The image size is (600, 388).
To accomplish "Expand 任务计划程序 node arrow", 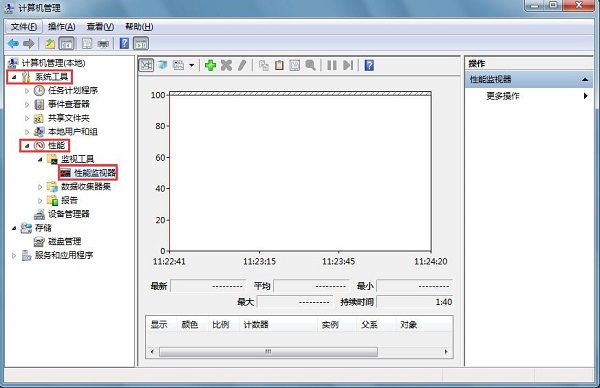I will 27,91.
